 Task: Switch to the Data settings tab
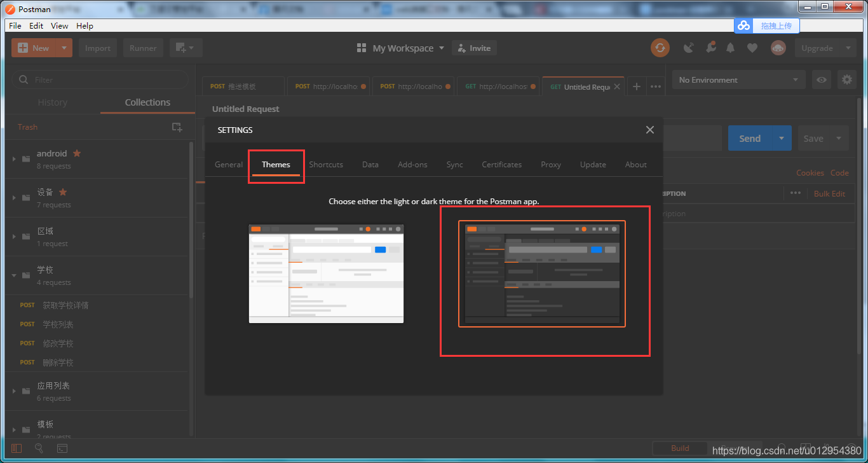[x=370, y=164]
